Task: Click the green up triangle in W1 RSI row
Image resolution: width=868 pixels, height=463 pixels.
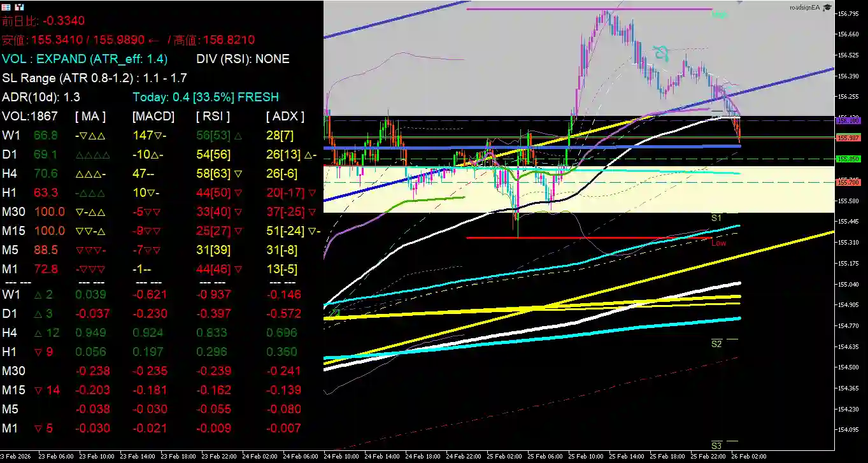Action: (238, 136)
